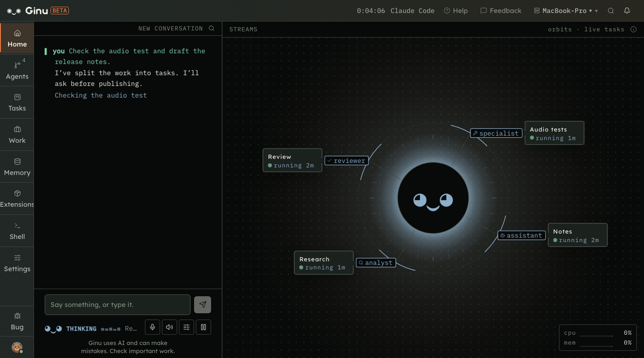Click the cpu usage meter
Viewport: 644px width, 358px height.
pos(597,333)
